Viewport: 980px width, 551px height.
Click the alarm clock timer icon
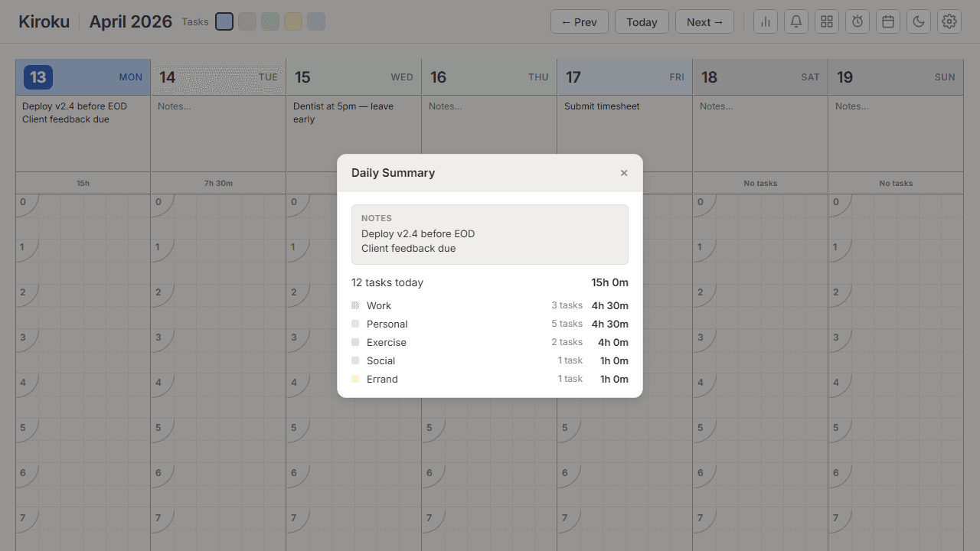click(x=857, y=21)
